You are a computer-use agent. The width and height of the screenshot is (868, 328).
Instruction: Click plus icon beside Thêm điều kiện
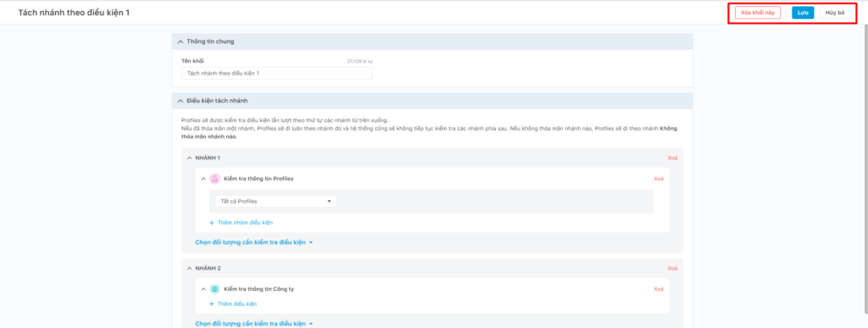pos(211,303)
